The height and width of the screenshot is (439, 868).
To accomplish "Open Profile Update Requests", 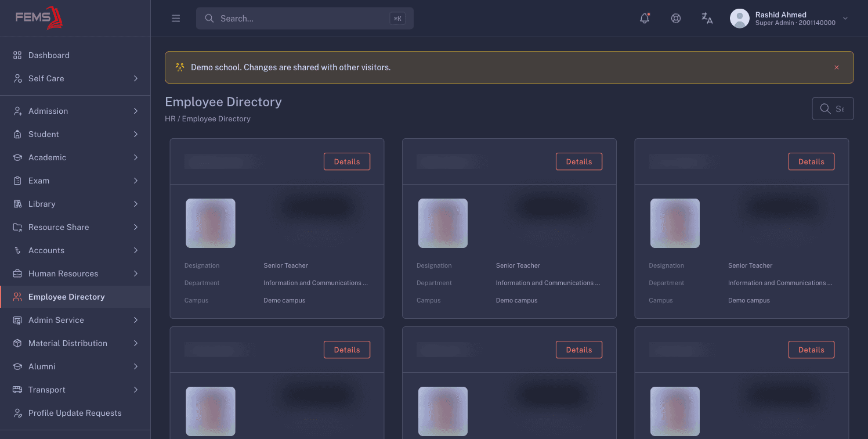I will point(75,413).
